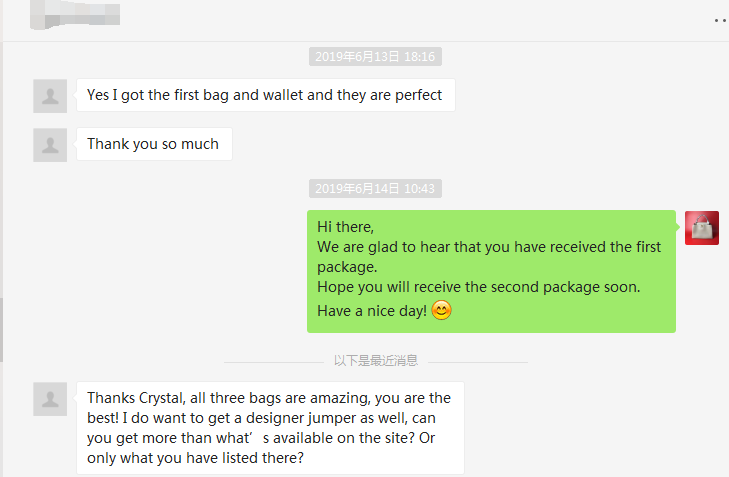Click 'only what you have listed there?' line
The width and height of the screenshot is (729, 477).
click(x=194, y=458)
